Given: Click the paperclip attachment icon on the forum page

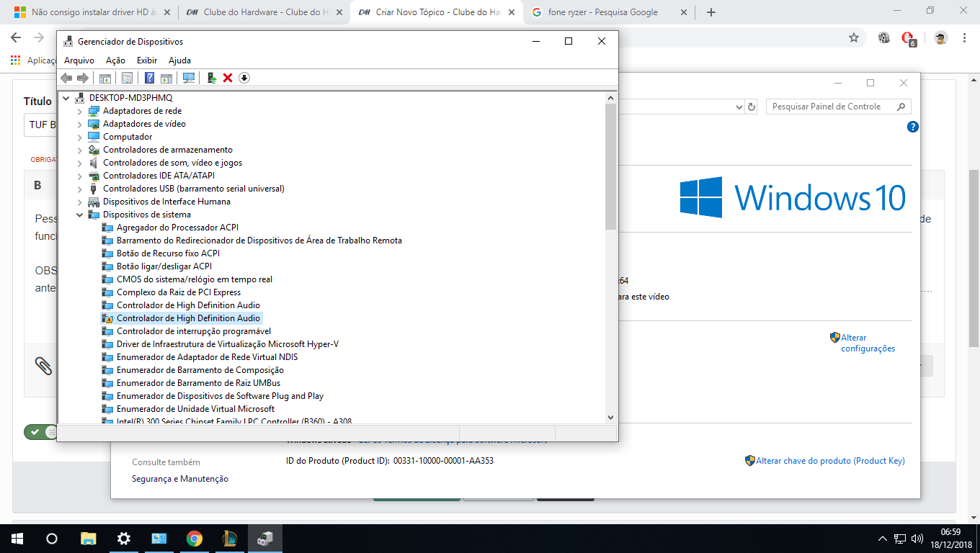Looking at the screenshot, I should [x=43, y=365].
